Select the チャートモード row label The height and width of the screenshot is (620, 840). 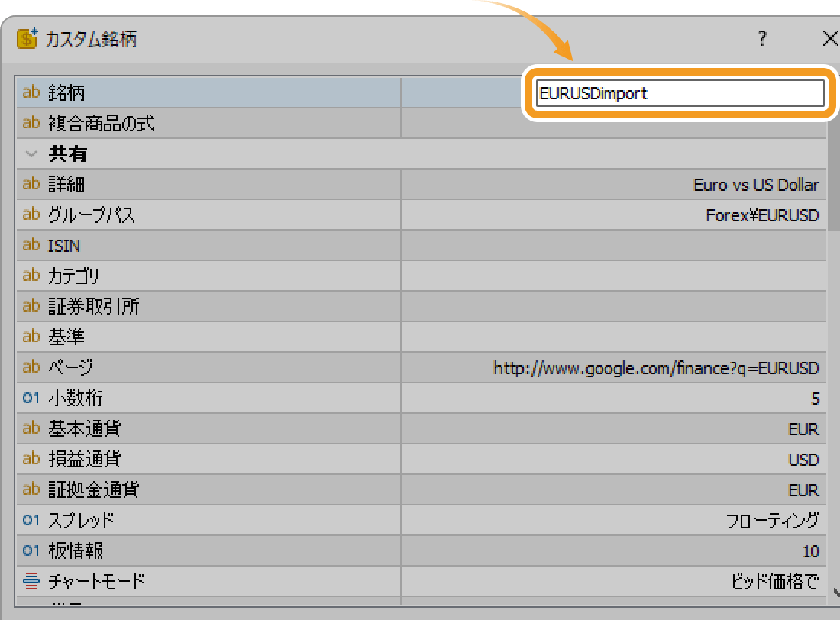96,581
